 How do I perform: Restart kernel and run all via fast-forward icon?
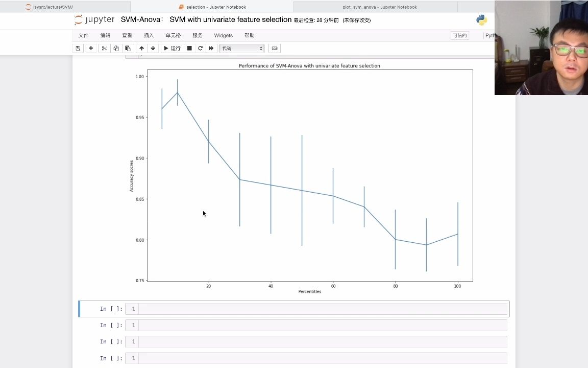click(211, 48)
